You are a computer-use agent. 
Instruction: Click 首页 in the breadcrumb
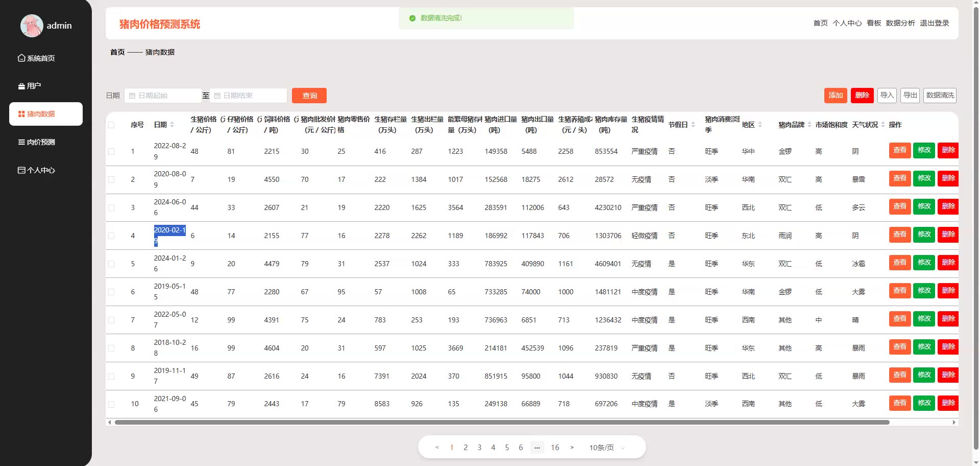[117, 52]
